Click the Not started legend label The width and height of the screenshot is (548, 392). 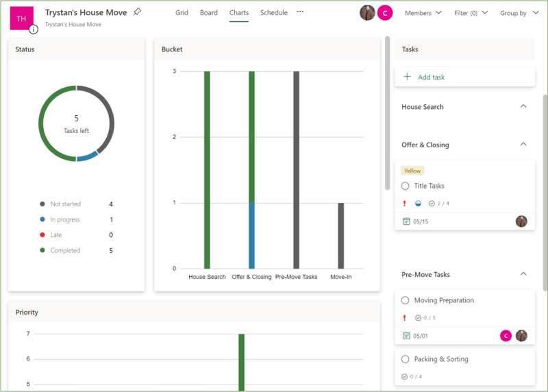coord(65,204)
